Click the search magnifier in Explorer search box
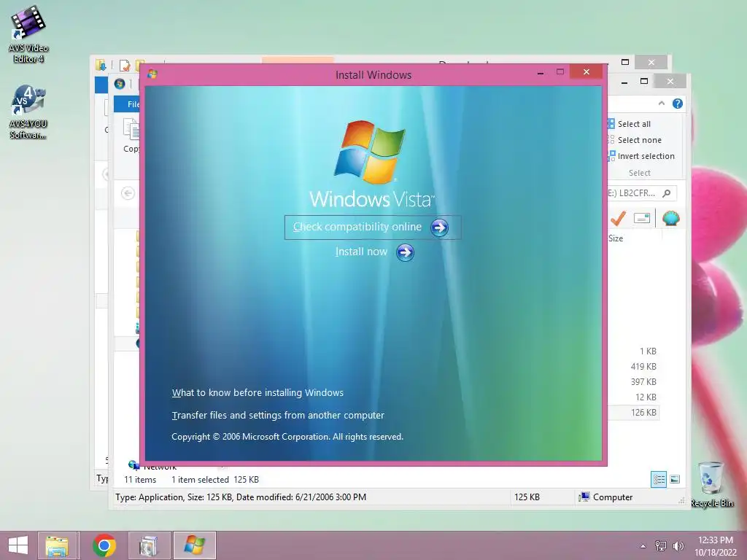 tap(667, 193)
